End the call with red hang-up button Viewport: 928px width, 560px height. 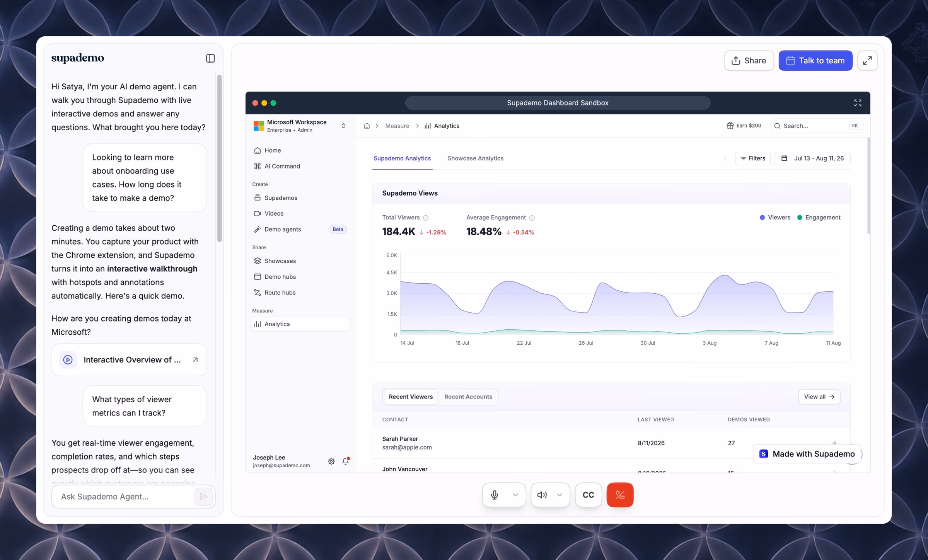(620, 495)
